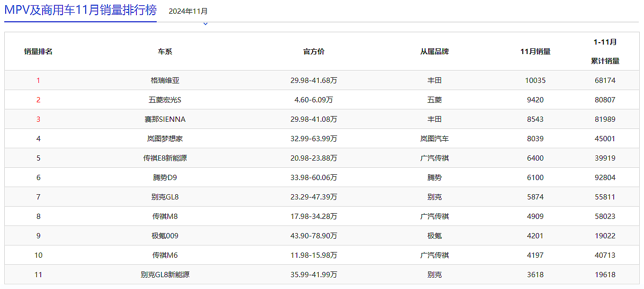
Task: Open the MPV及商用车11月销量排行榜 tab
Action: tap(80, 10)
